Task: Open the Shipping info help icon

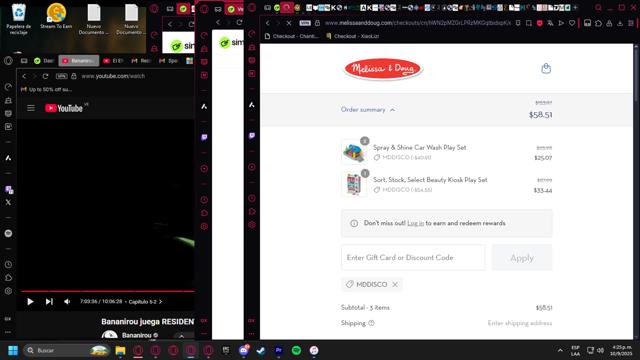Action: coord(371,323)
